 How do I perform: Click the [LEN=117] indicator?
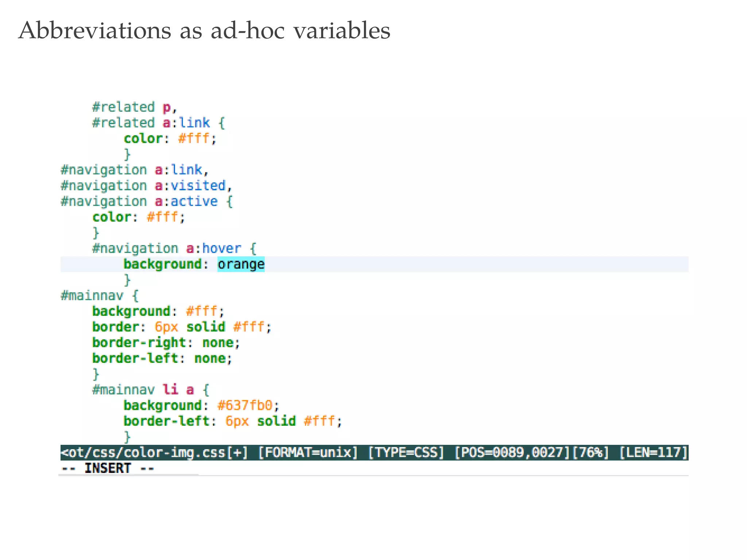pyautogui.click(x=653, y=452)
